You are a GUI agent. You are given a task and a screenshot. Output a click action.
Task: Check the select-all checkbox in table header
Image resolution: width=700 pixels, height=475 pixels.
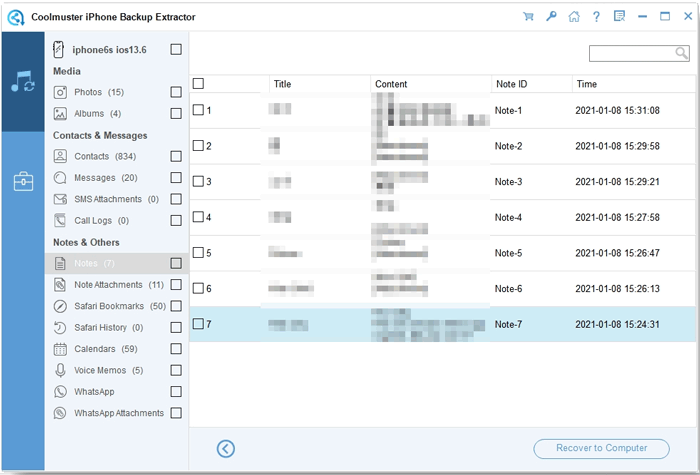point(198,83)
